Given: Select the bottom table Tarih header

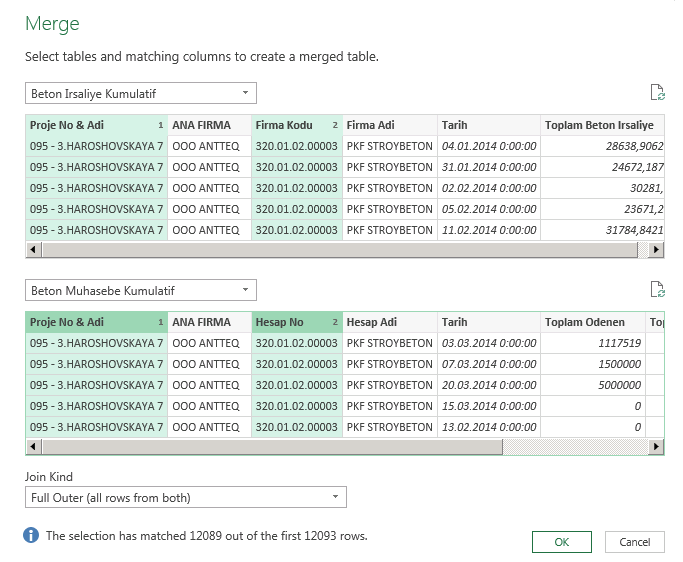Looking at the screenshot, I should (x=489, y=322).
